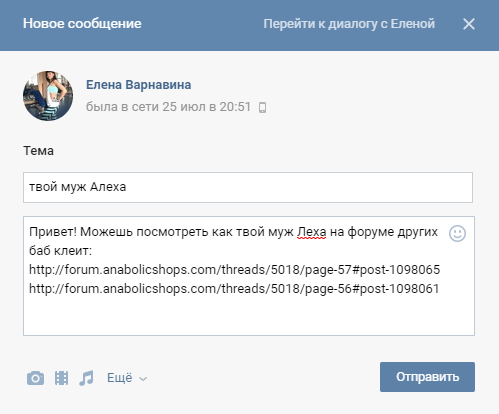
Task: Click the recipient's round avatar photo
Action: coord(48,96)
